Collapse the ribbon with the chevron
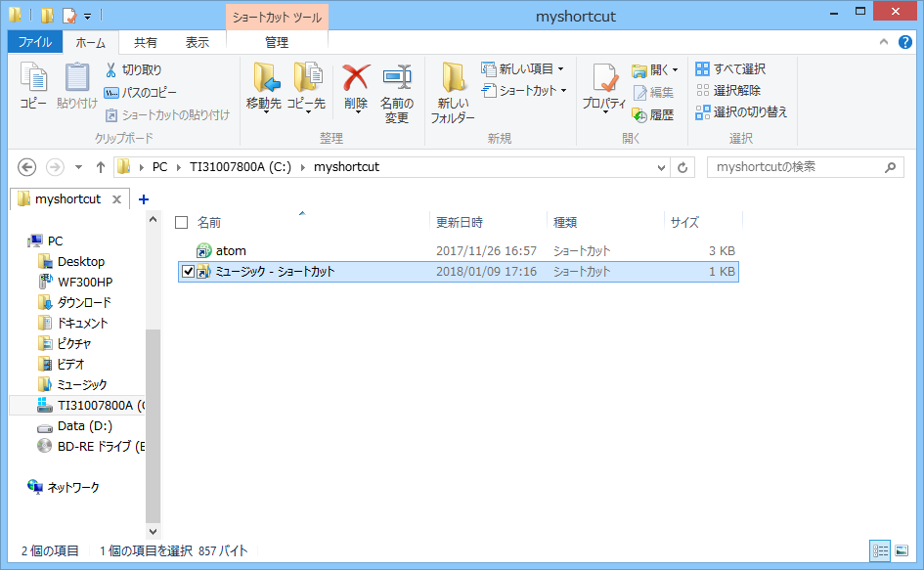This screenshot has height=570, width=924. coord(883,42)
